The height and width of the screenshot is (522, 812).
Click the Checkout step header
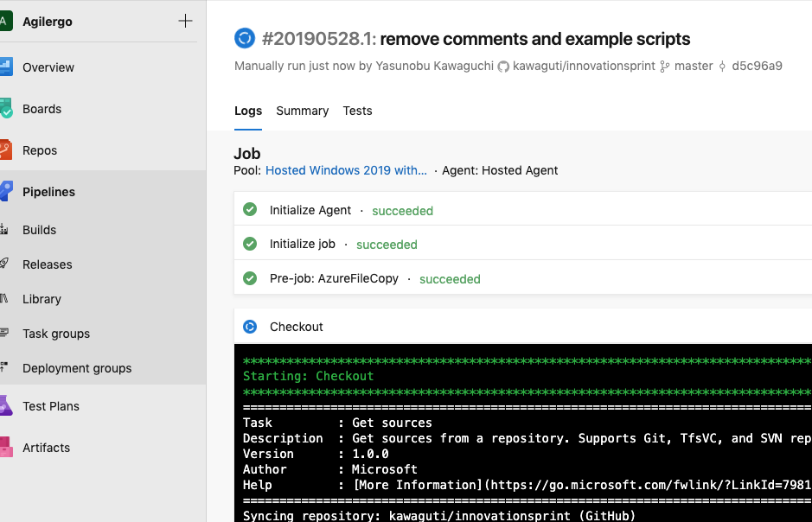[523, 327]
